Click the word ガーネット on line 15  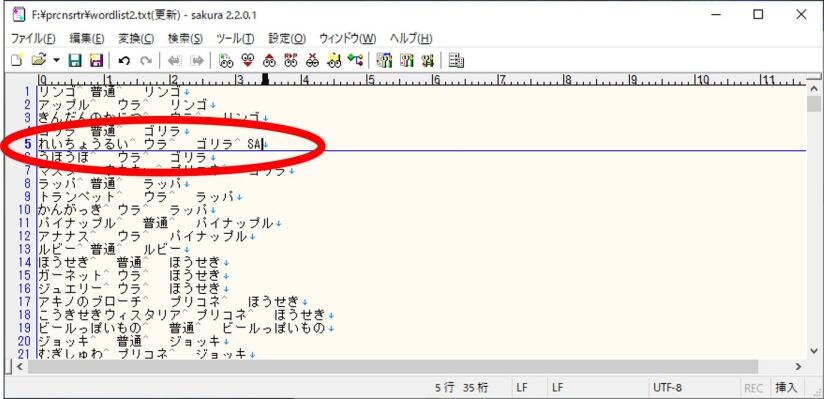coord(70,275)
